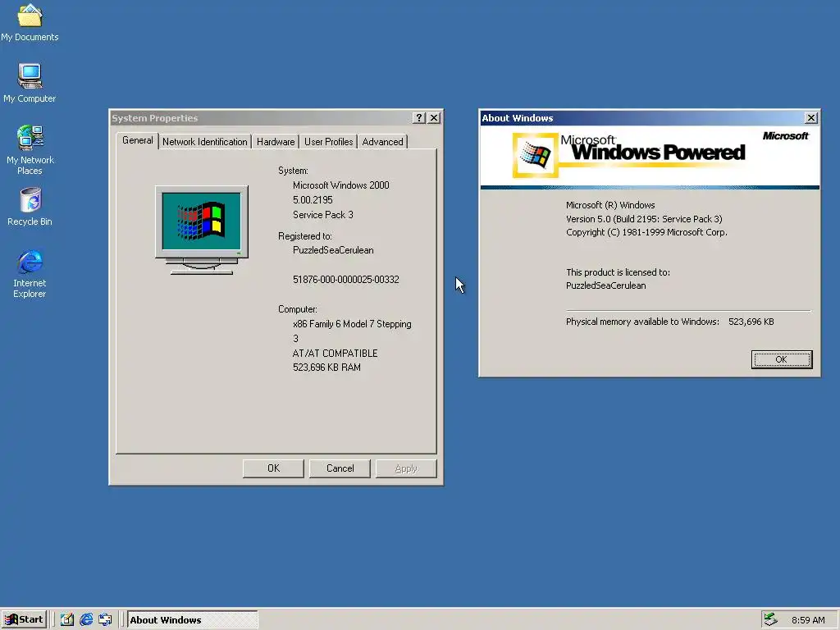The width and height of the screenshot is (840, 630).
Task: Click Service Pack 3 in System Properties
Action: [x=323, y=215]
